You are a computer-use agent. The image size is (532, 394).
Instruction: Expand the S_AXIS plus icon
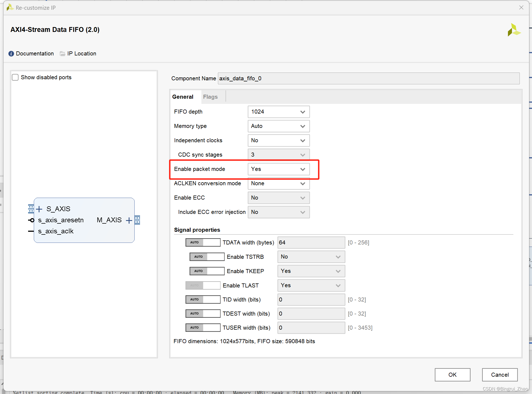pyautogui.click(x=39, y=209)
